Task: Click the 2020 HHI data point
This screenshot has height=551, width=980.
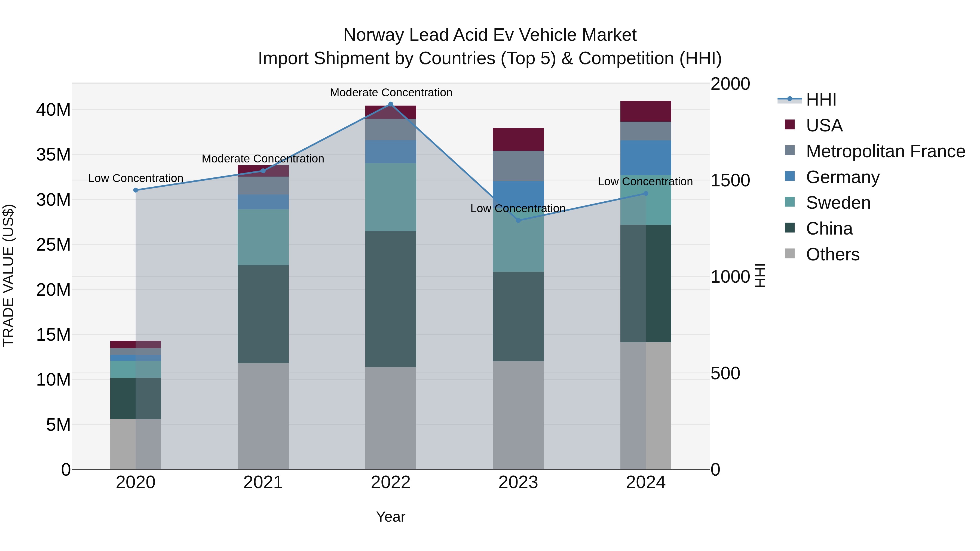Action: [x=136, y=190]
